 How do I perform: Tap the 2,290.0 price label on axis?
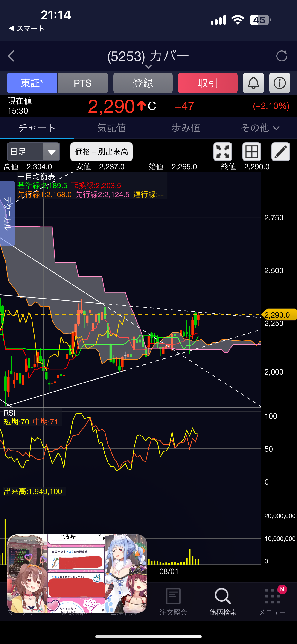pos(279,315)
